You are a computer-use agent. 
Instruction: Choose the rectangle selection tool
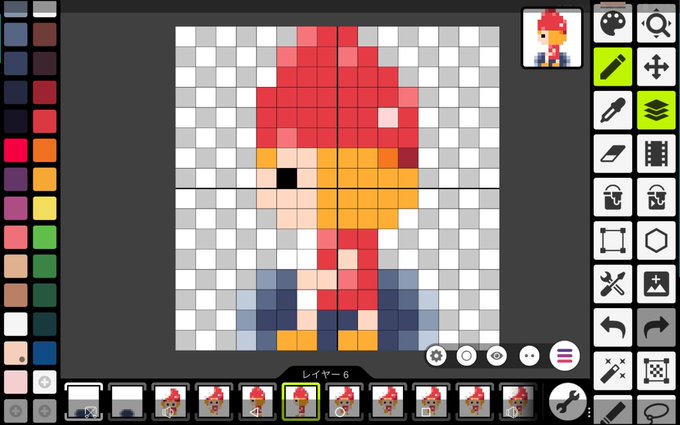(x=613, y=240)
